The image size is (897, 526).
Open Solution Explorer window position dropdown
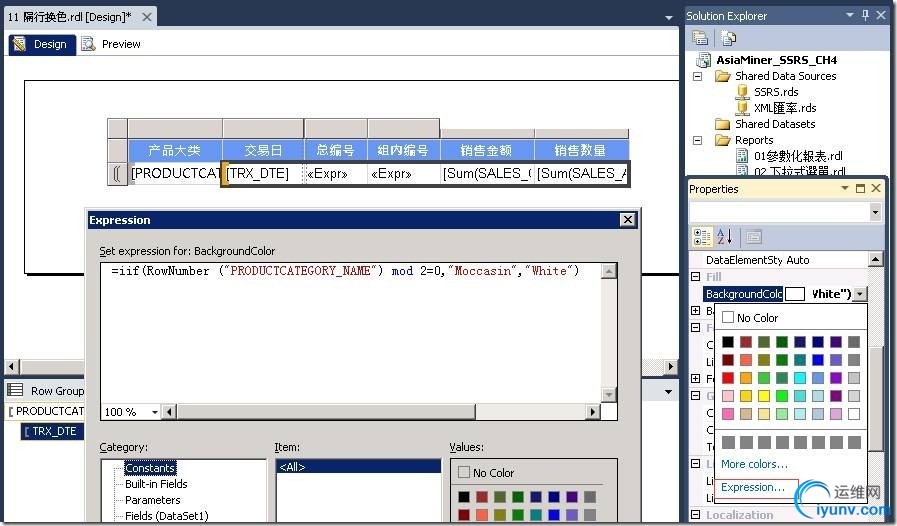point(850,15)
